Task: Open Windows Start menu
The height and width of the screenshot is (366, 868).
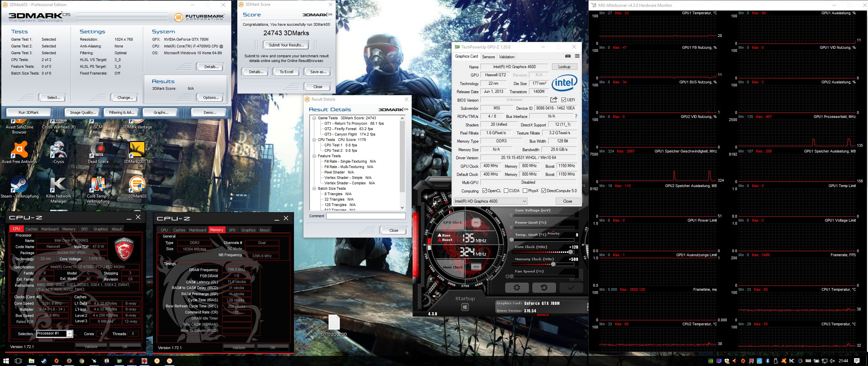Action: [x=6, y=361]
